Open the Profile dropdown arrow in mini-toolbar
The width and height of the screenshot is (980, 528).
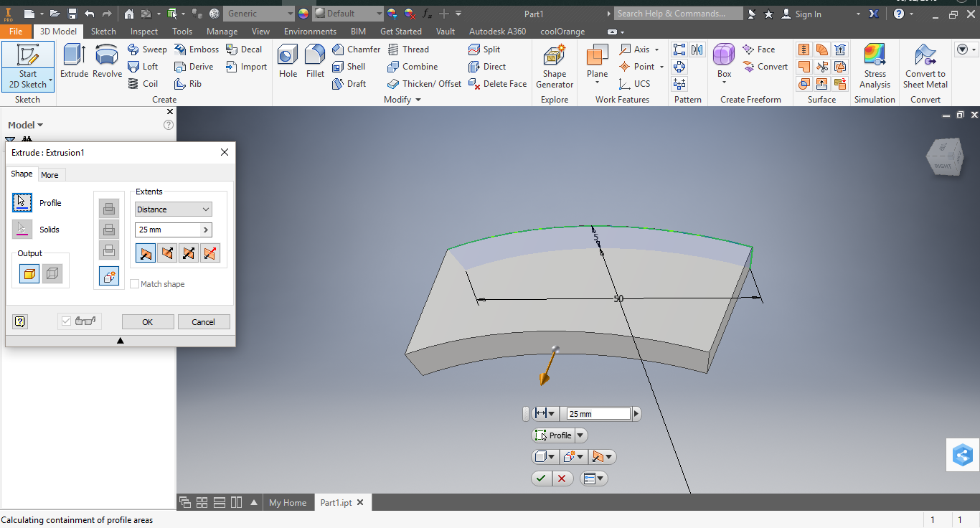(581, 435)
